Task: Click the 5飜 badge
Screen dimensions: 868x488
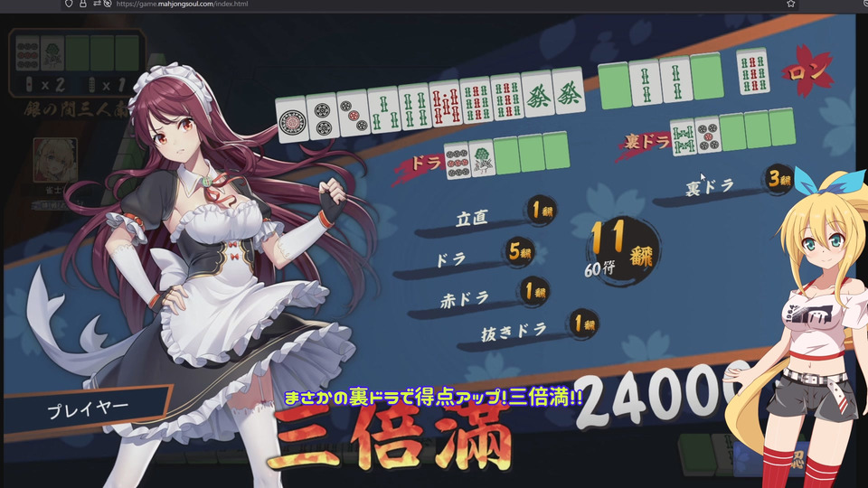Action: pyautogui.click(x=520, y=253)
